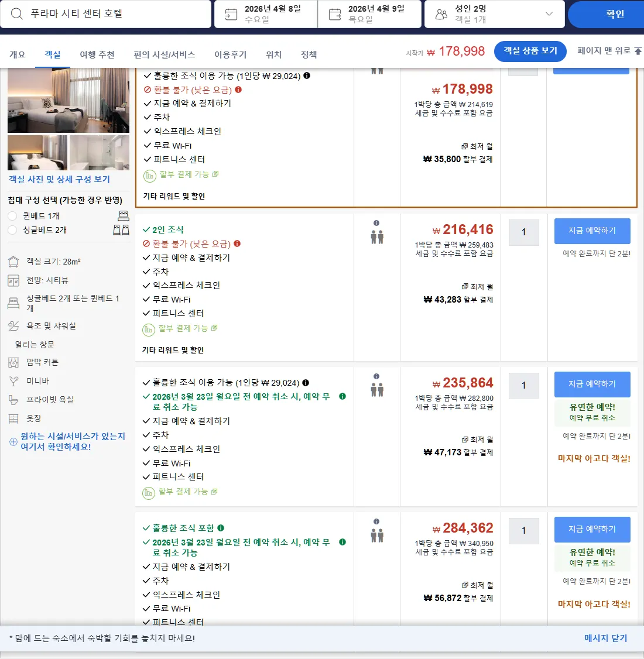Click the plus icon beside amenities link
644x659 pixels.
pyautogui.click(x=13, y=442)
